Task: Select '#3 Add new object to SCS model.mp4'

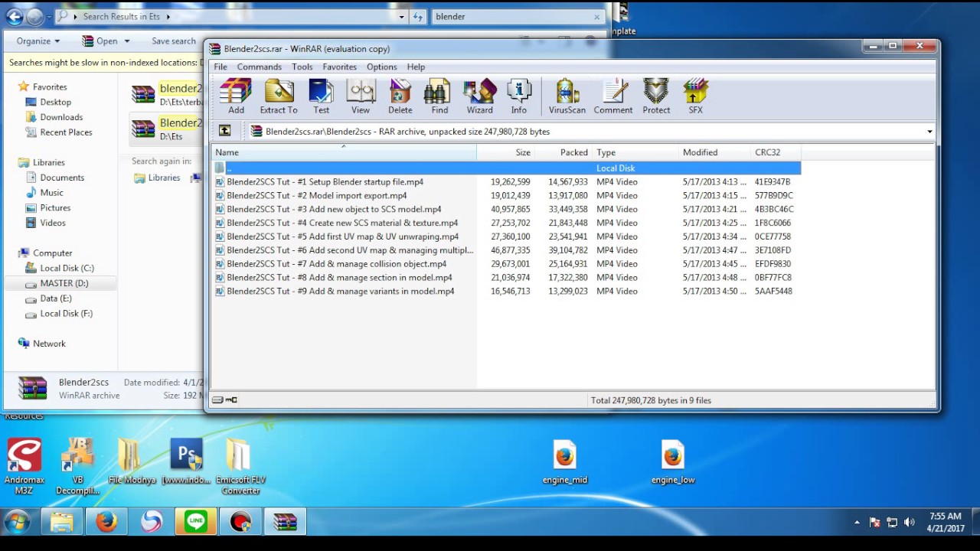Action: (x=334, y=210)
